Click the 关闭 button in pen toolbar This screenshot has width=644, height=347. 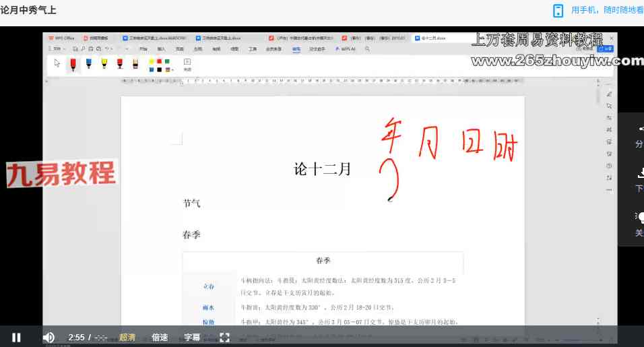point(187,65)
